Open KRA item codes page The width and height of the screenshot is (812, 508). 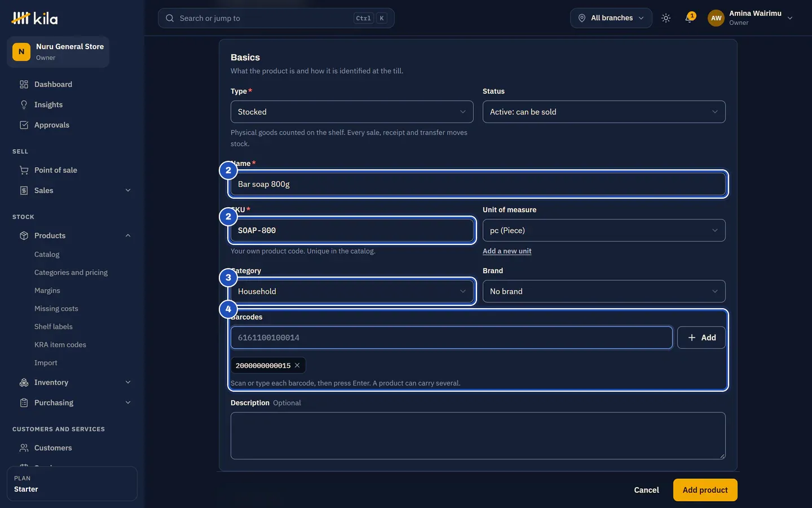[x=60, y=345]
